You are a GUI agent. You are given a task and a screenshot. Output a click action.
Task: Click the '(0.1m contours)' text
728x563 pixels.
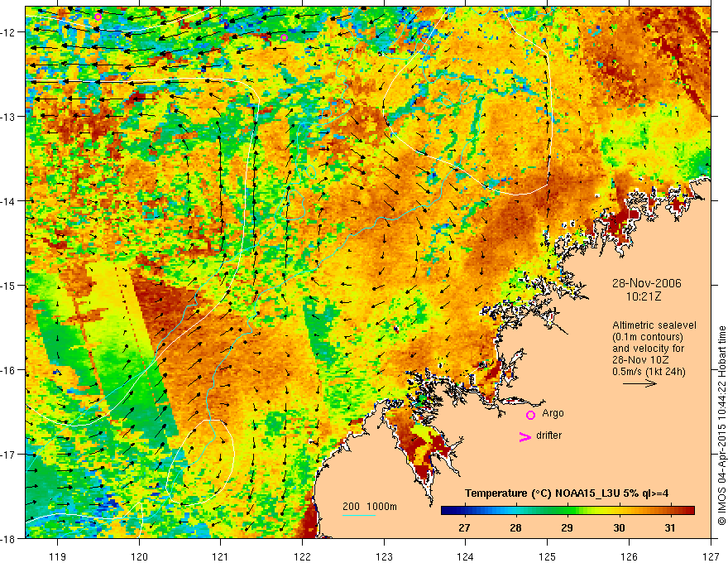[x=648, y=337]
